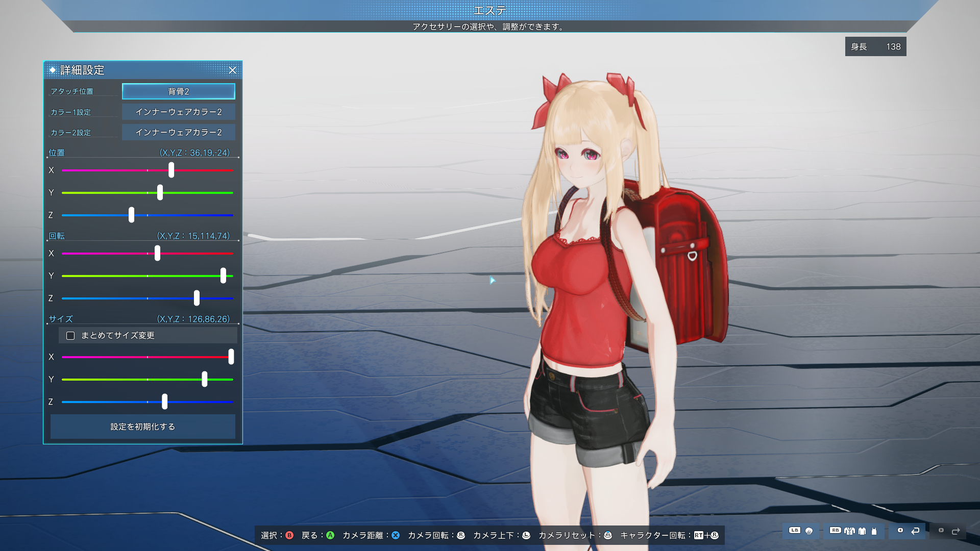
Task: Open the アタッチ位置 selector showing 背骨2
Action: click(179, 91)
